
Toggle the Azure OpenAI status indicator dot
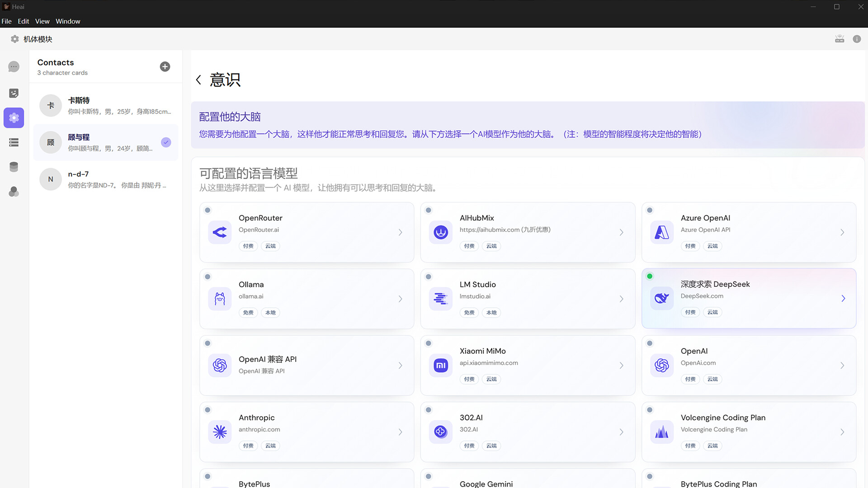650,210
